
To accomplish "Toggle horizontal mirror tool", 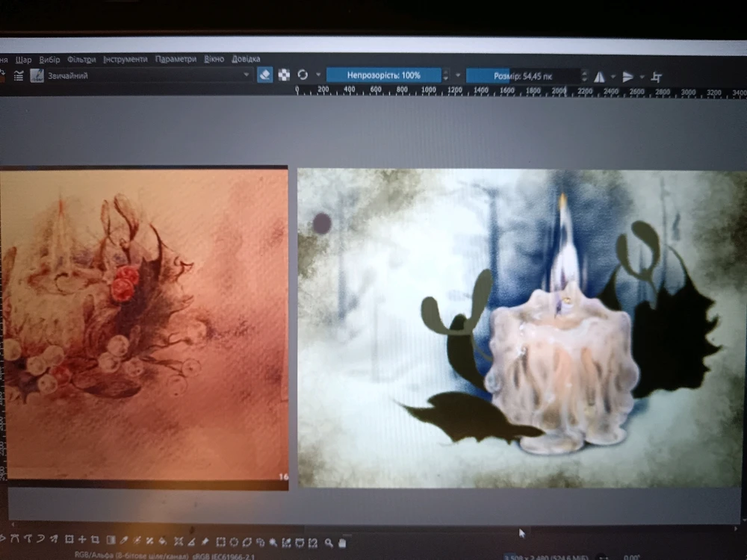I will pyautogui.click(x=599, y=77).
